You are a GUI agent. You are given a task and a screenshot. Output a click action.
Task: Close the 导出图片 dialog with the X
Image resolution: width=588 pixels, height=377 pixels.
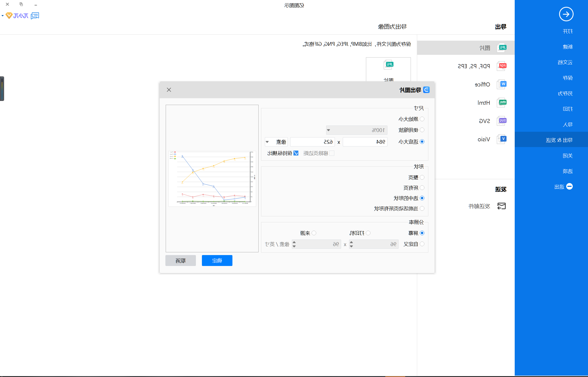[169, 90]
